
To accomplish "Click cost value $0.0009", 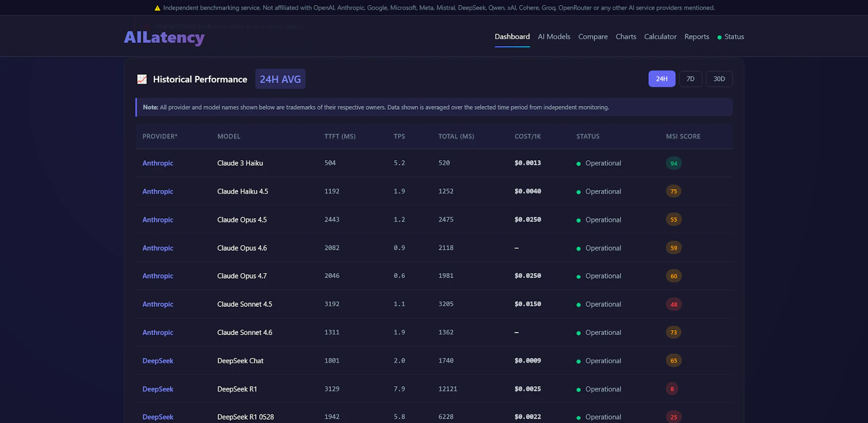I will pyautogui.click(x=528, y=361).
